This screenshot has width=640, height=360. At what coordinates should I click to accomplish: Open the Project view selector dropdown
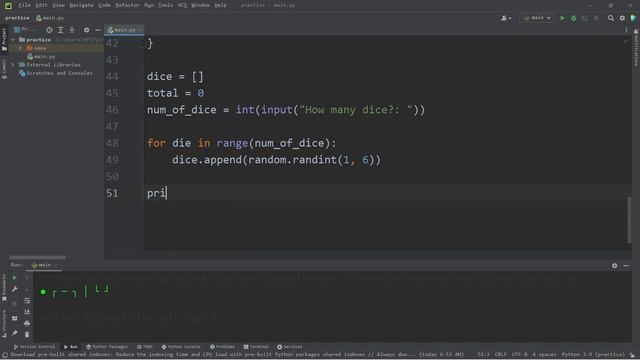[x=25, y=30]
